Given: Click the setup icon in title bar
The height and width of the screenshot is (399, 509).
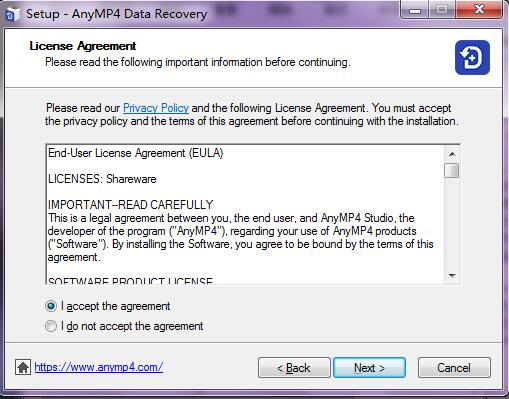Looking at the screenshot, I should point(11,14).
